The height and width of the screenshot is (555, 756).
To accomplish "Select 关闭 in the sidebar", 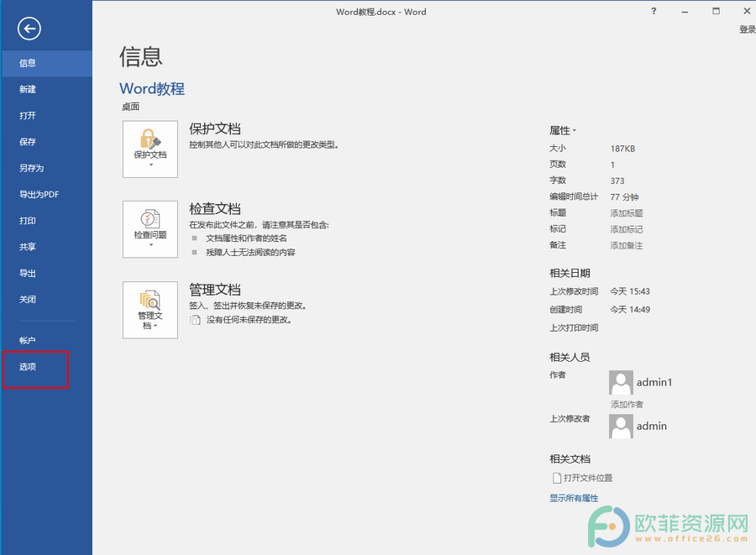I will 46,300.
